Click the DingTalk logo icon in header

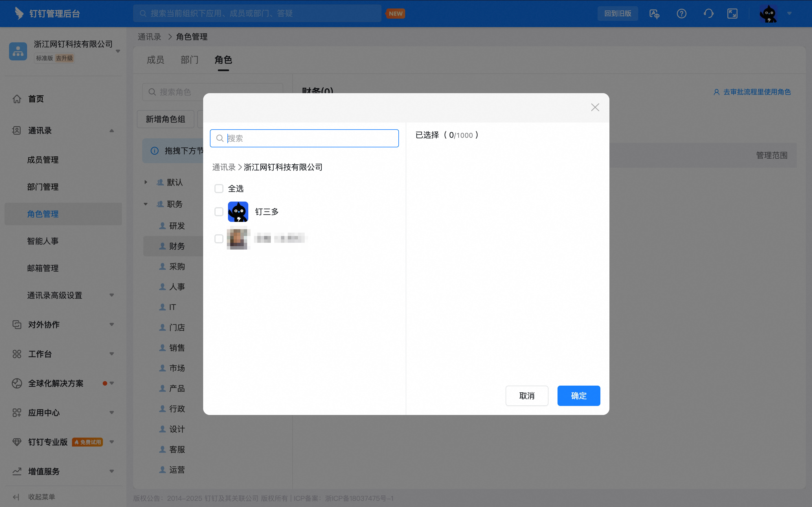pos(19,14)
